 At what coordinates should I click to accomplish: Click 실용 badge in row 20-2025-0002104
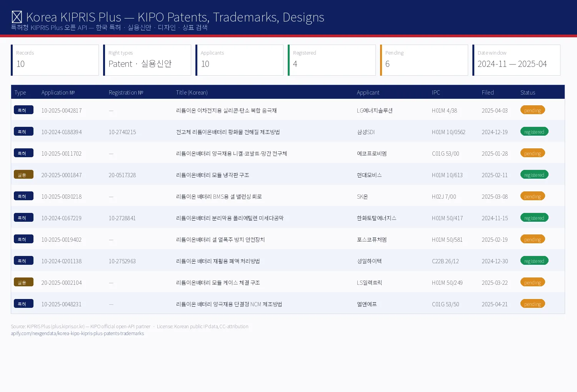click(23, 282)
